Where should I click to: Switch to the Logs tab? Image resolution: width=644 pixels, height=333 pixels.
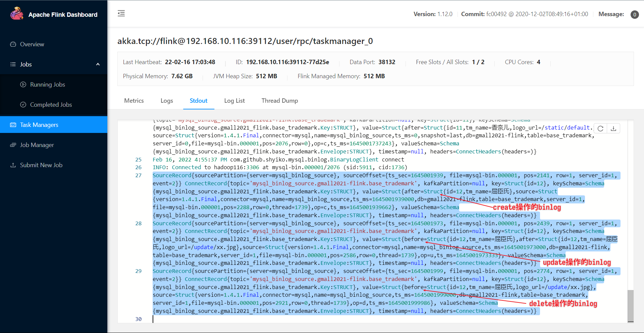167,101
